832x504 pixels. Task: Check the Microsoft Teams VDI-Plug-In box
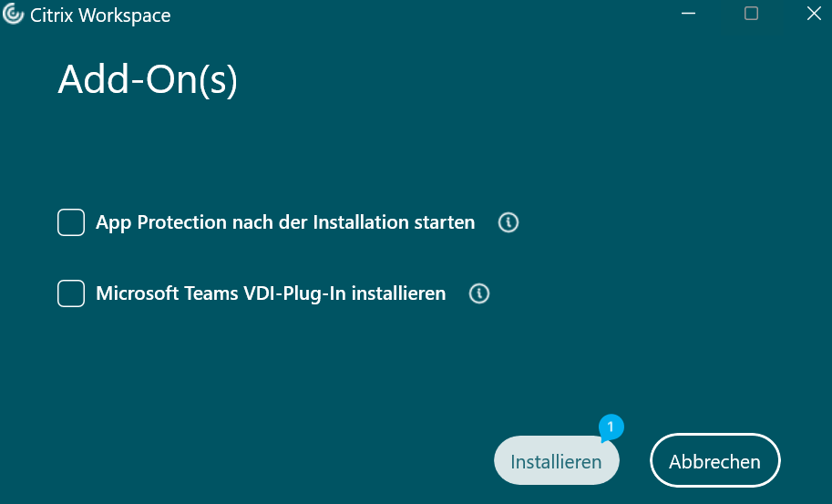pyautogui.click(x=71, y=293)
